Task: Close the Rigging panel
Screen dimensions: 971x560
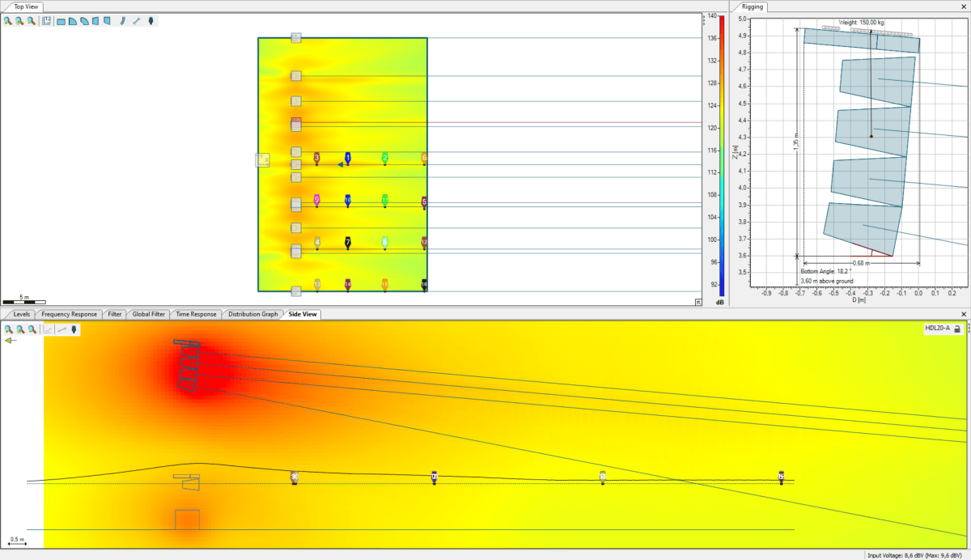Action: [x=964, y=6]
